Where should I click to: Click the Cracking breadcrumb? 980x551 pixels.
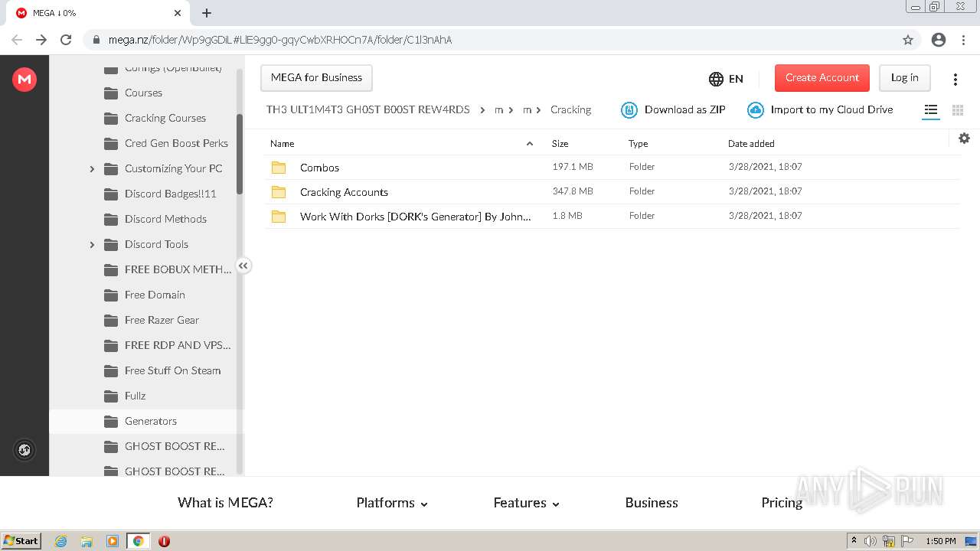pos(570,110)
